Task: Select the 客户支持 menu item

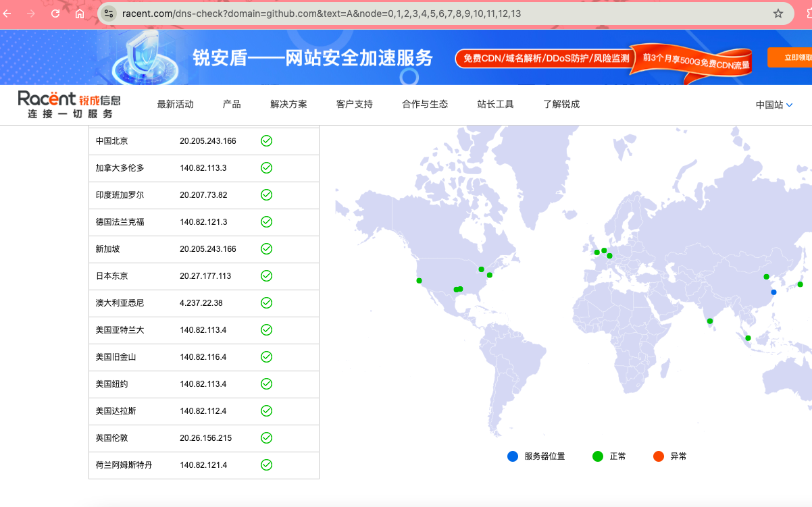Action: point(354,104)
